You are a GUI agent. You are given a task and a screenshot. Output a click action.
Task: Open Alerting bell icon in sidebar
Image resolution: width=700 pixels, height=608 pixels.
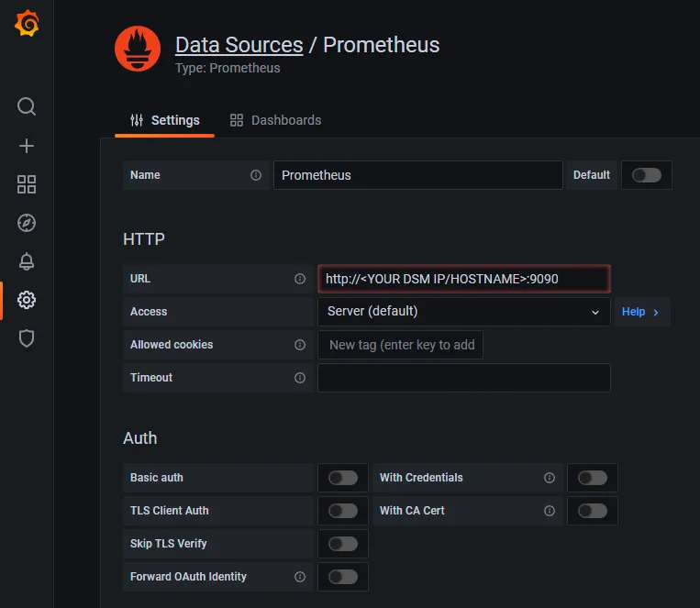pyautogui.click(x=27, y=261)
